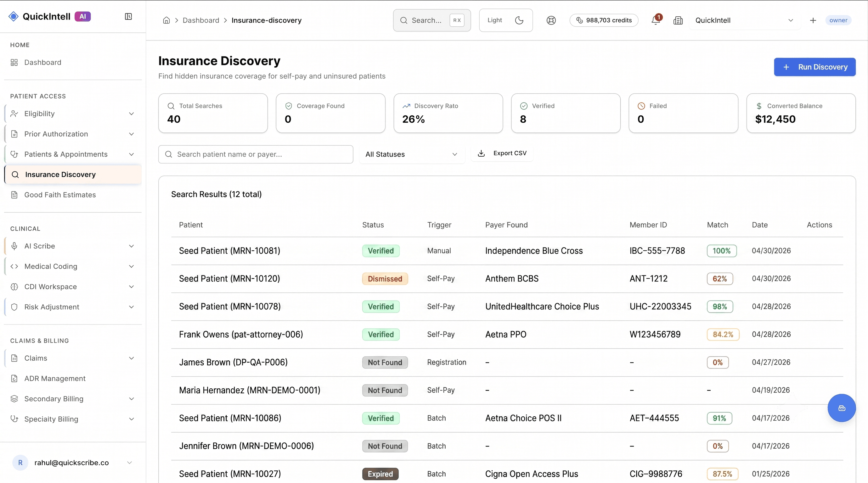Click Not Found badge for James Brown
This screenshot has width=868, height=483.
pos(385,363)
